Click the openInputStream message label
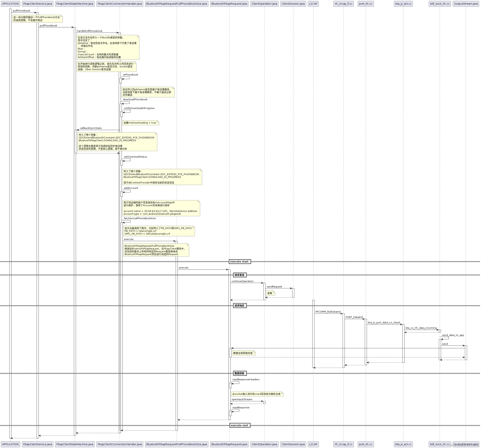 pyautogui.click(x=242, y=400)
